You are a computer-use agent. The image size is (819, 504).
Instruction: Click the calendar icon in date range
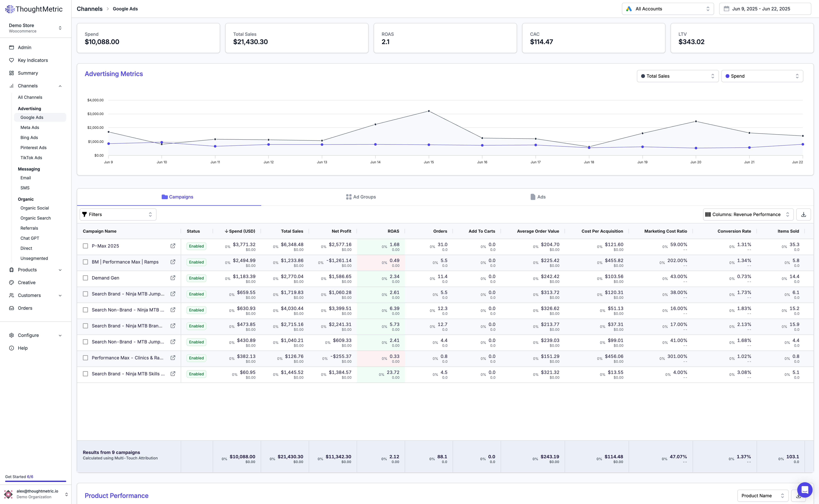click(x=726, y=9)
